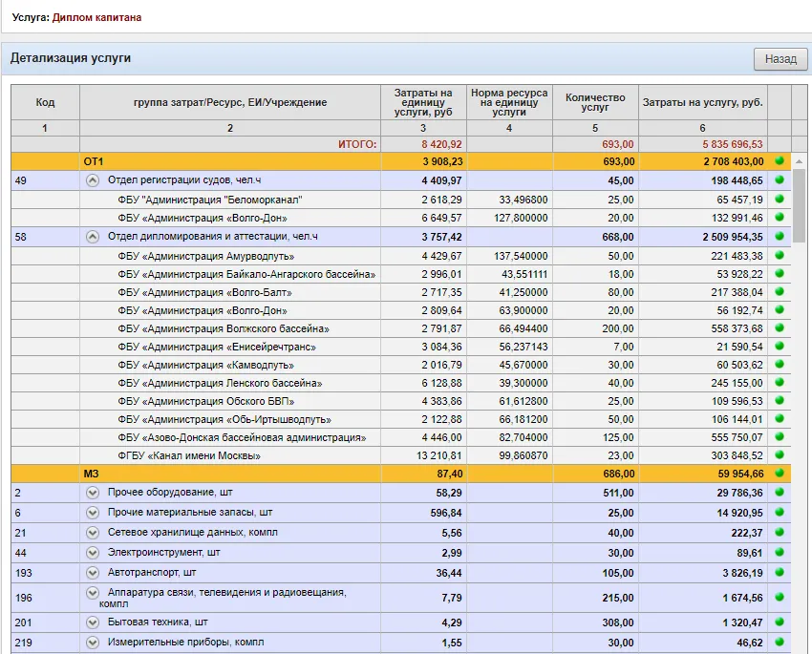Viewport: 812px width, 654px height.
Task: Click the green status dot in ОТ1 row
Action: pyautogui.click(x=780, y=161)
